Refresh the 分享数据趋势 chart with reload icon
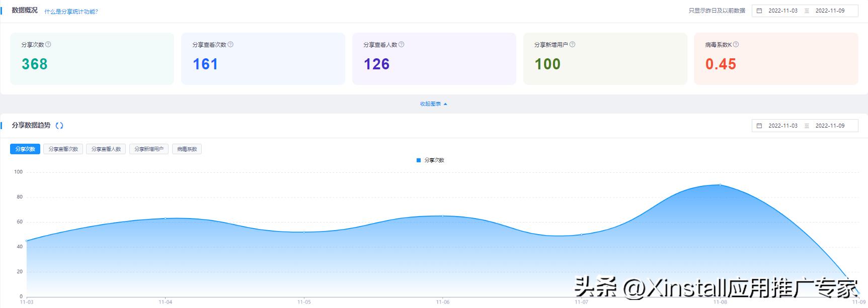 click(x=59, y=126)
